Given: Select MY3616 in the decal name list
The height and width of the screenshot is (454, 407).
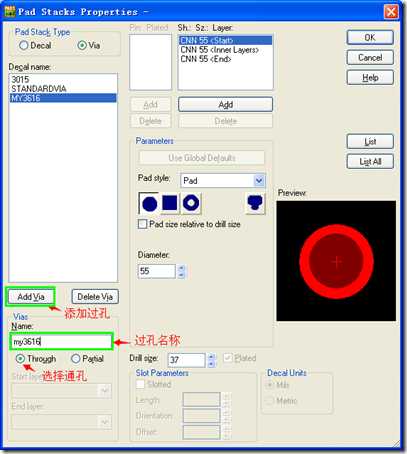Looking at the screenshot, I should [63, 98].
